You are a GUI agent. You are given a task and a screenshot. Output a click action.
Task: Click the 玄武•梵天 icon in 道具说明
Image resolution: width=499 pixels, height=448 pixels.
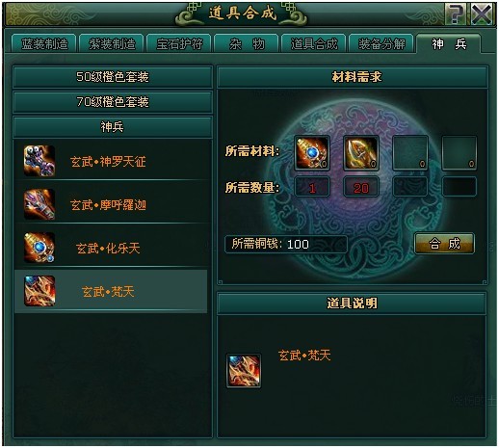coord(244,371)
